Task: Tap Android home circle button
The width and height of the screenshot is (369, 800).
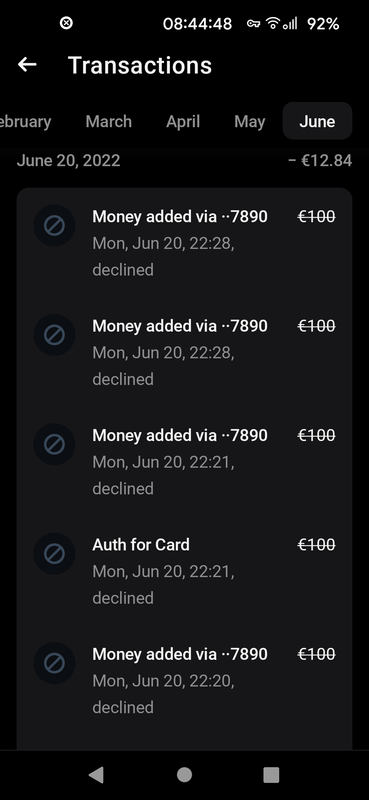Action: [184, 774]
